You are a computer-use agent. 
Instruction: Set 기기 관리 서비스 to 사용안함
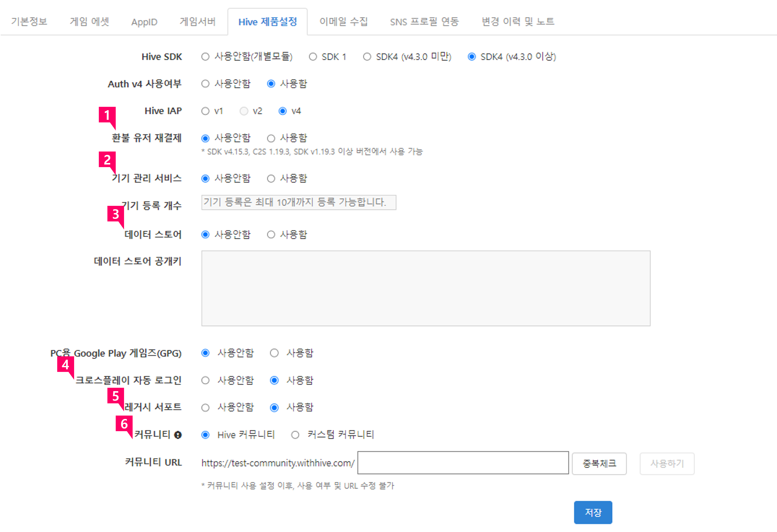pyautogui.click(x=205, y=179)
